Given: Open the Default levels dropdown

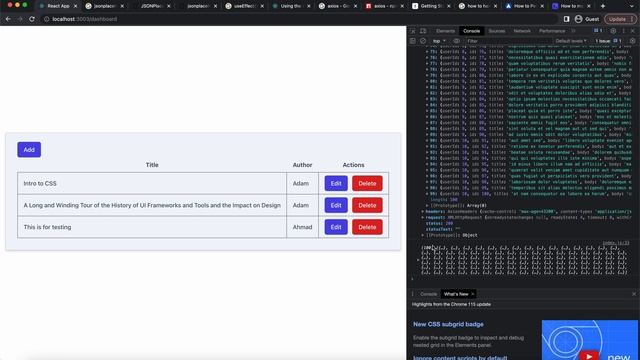Looking at the screenshot, I should pos(571,41).
